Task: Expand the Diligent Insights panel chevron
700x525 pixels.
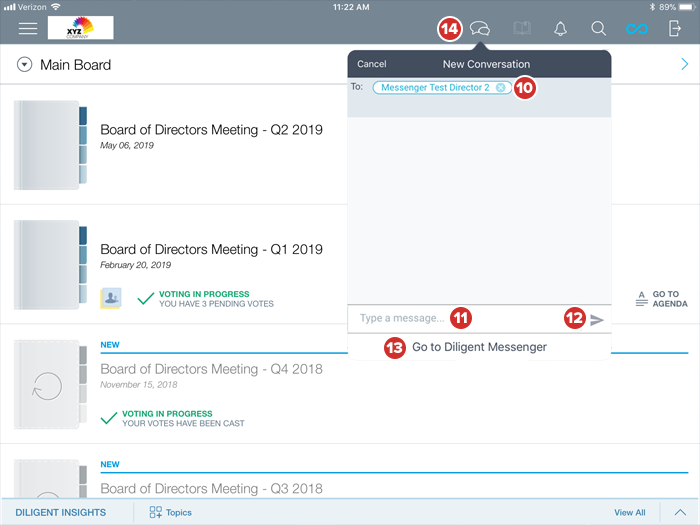Action: pos(679,512)
